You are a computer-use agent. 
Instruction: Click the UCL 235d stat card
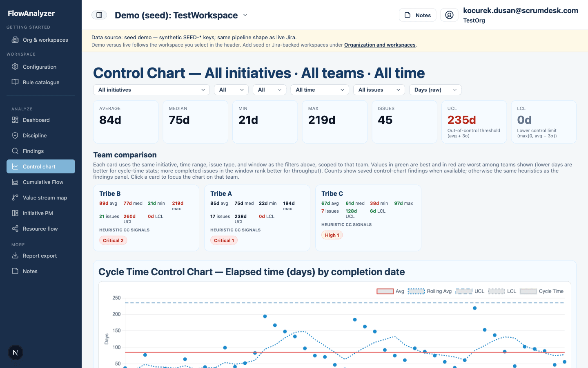(x=474, y=122)
